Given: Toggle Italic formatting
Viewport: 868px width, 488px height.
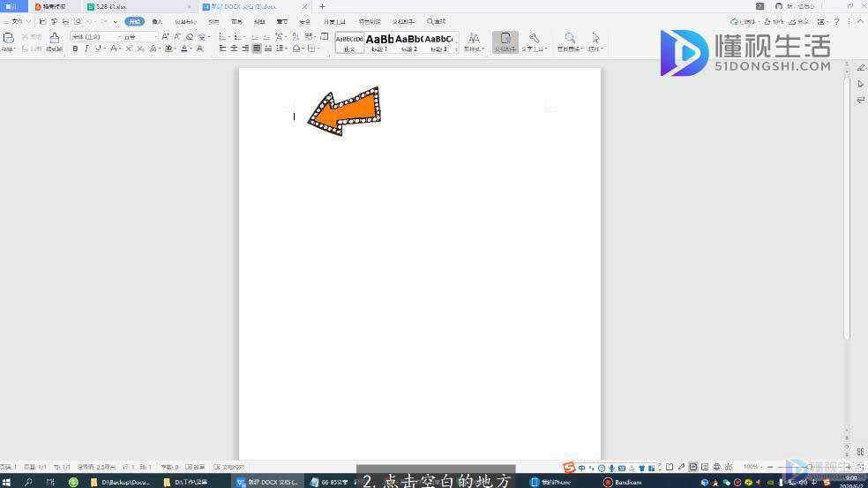Looking at the screenshot, I should pos(86,49).
